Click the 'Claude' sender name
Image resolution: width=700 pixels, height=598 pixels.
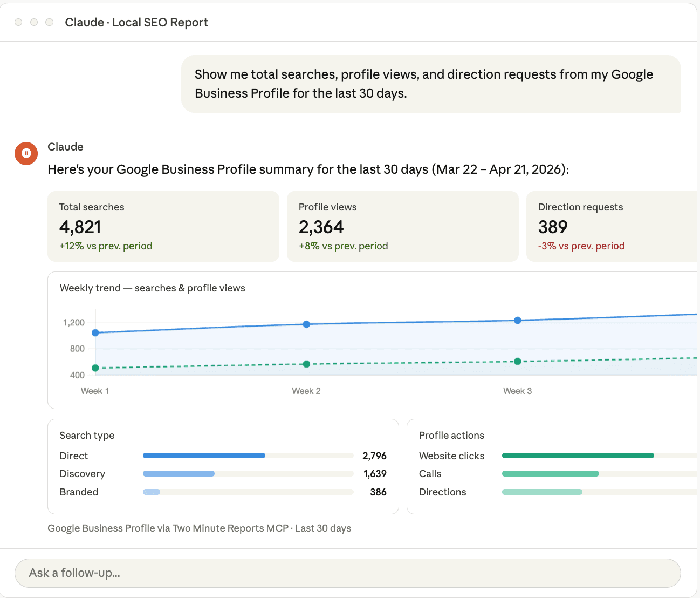coord(65,147)
